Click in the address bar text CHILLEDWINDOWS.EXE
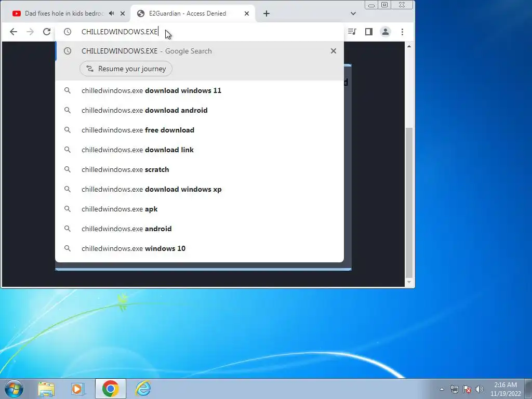 coord(119,32)
